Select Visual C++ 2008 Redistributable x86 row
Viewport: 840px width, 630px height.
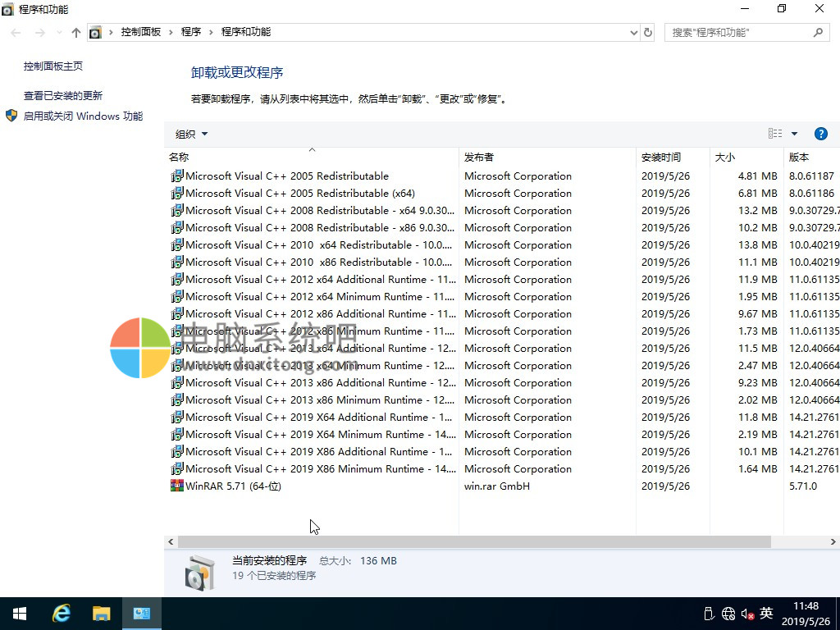502,228
